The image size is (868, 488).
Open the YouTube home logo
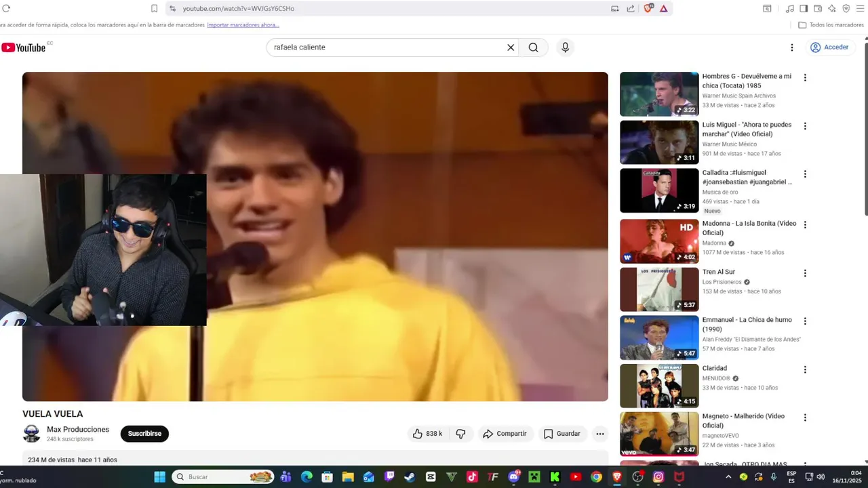tap(24, 47)
